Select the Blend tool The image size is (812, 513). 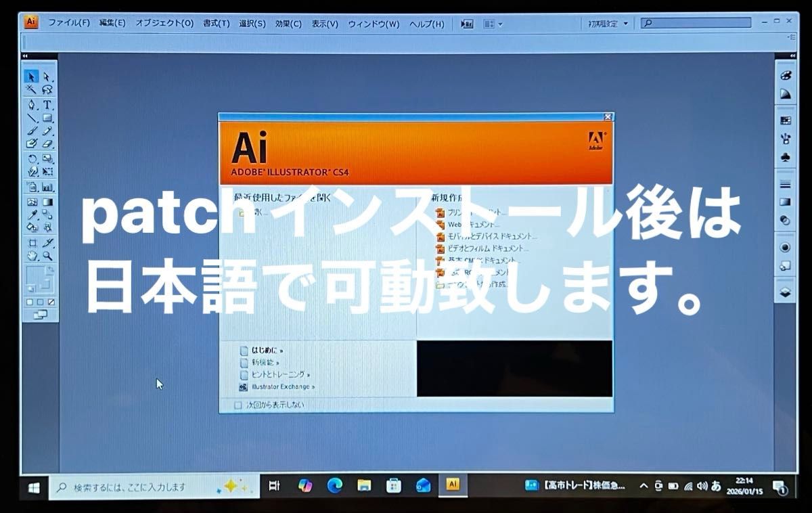(x=47, y=215)
